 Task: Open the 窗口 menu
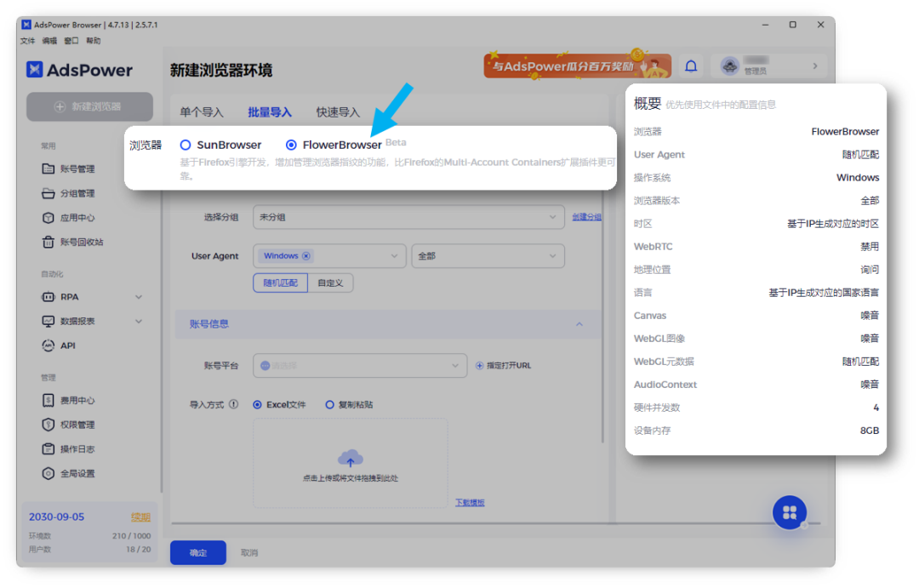[71, 41]
